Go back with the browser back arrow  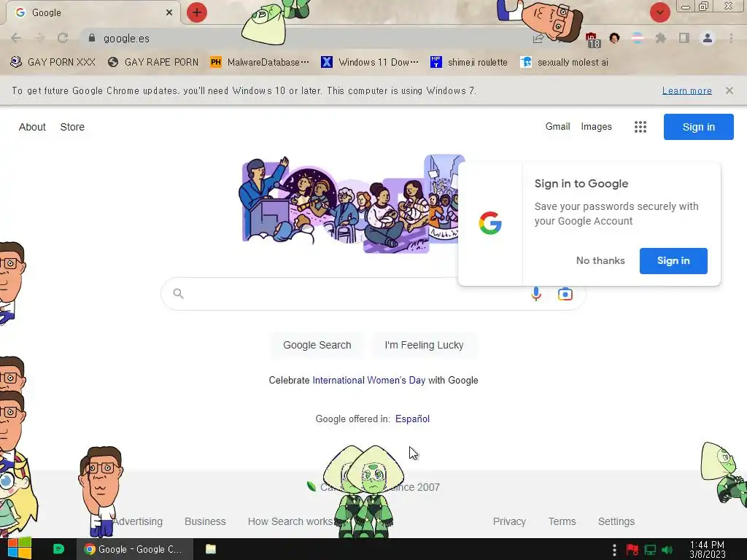tap(16, 38)
